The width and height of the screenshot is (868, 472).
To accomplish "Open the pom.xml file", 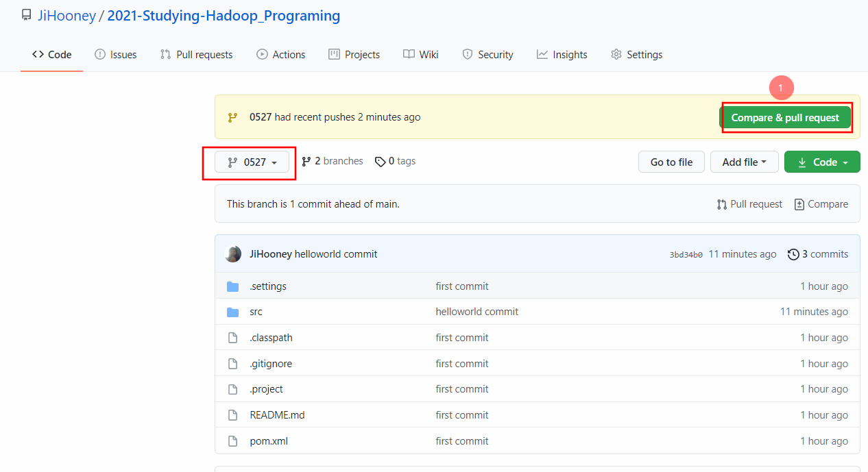I will coord(269,441).
